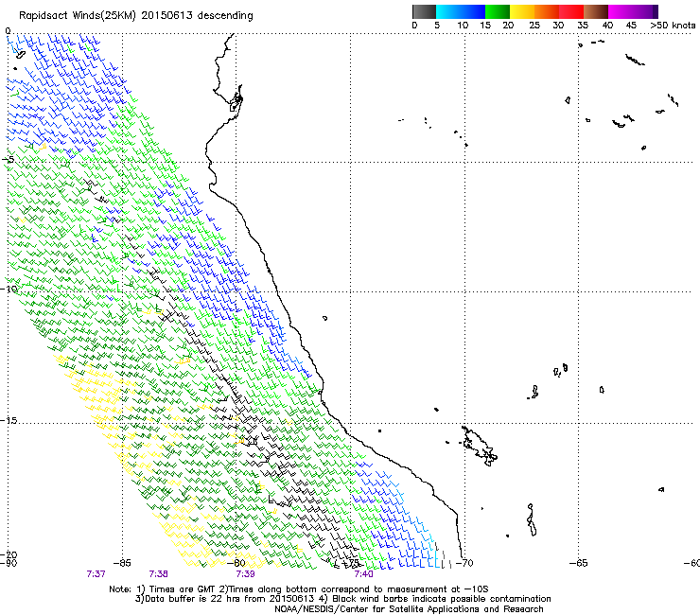This screenshot has height=615, width=700.
Task: Click the brown 35-40 knots color band
Action: pyautogui.click(x=596, y=11)
